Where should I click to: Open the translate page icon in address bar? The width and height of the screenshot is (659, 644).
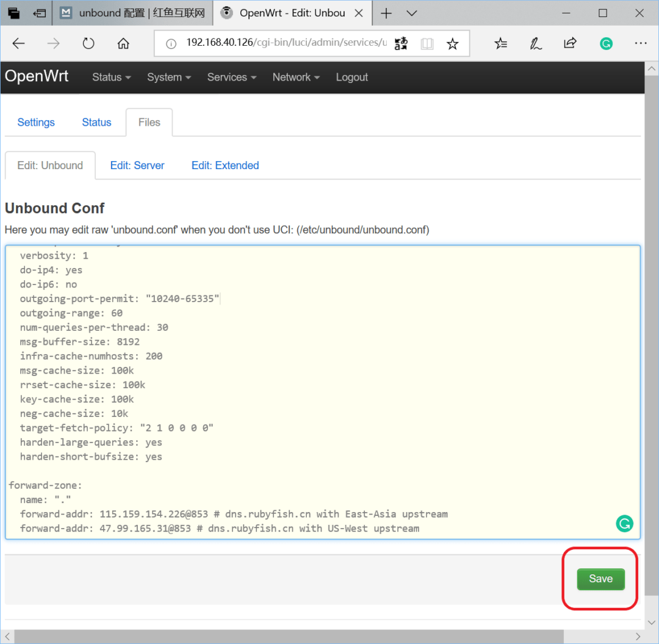401,43
